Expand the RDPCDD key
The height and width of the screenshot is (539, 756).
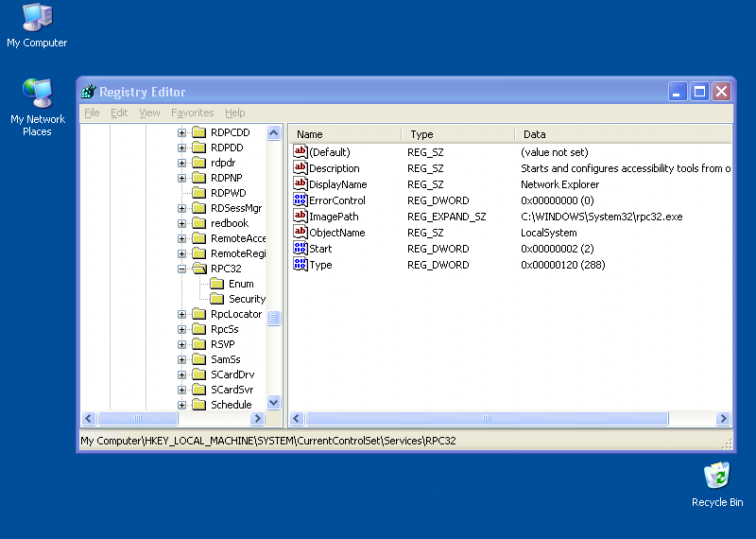click(x=181, y=132)
